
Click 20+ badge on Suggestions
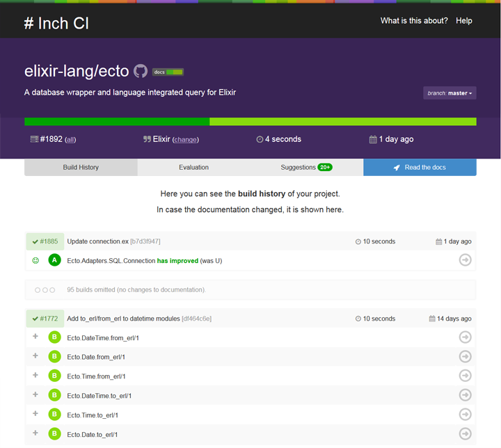click(325, 167)
